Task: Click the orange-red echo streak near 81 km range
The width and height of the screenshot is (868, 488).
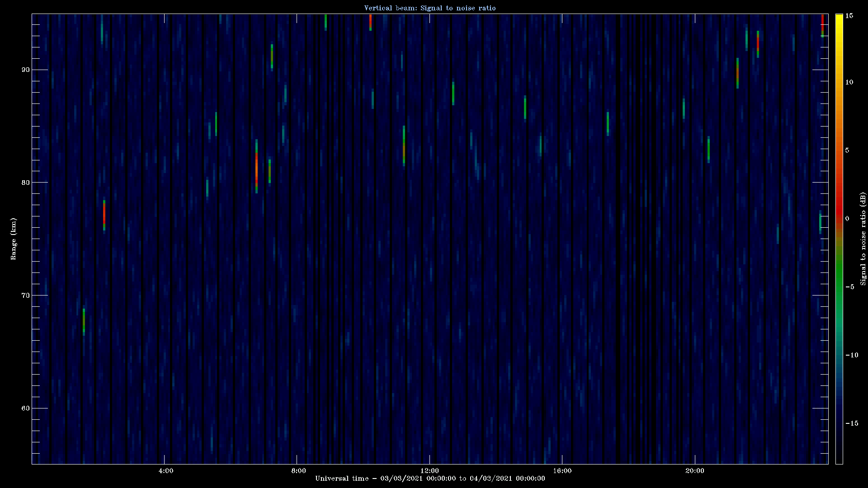Action: pos(256,167)
